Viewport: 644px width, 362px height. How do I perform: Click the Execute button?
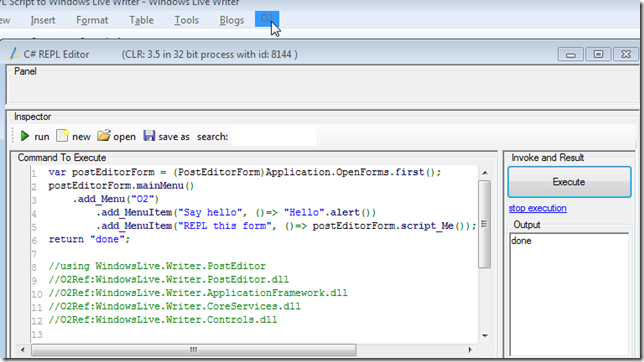569,182
